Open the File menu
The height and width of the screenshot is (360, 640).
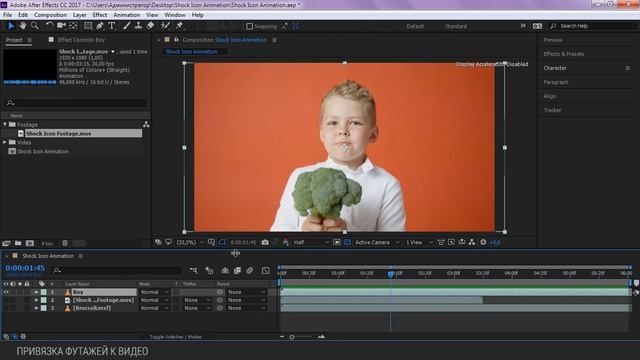coord(8,15)
